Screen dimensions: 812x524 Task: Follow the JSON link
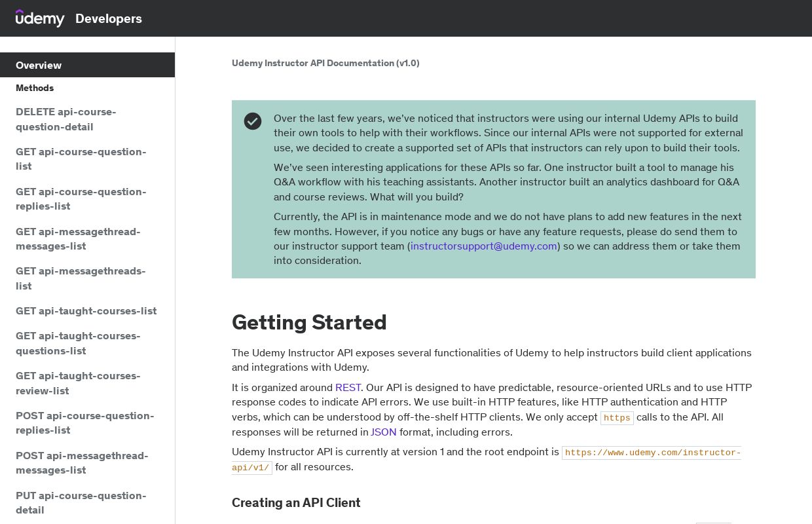pos(384,432)
